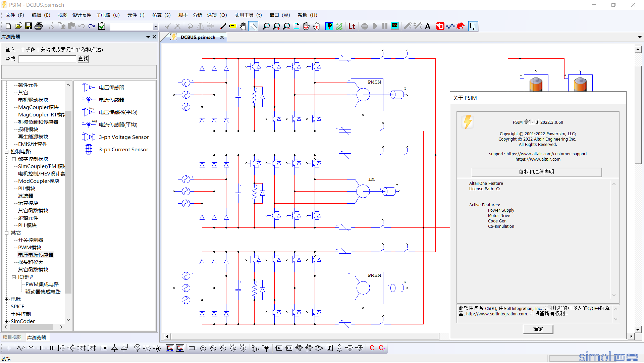Place a resistor from element bar
This screenshot has height=363, width=644.
coord(21,348)
